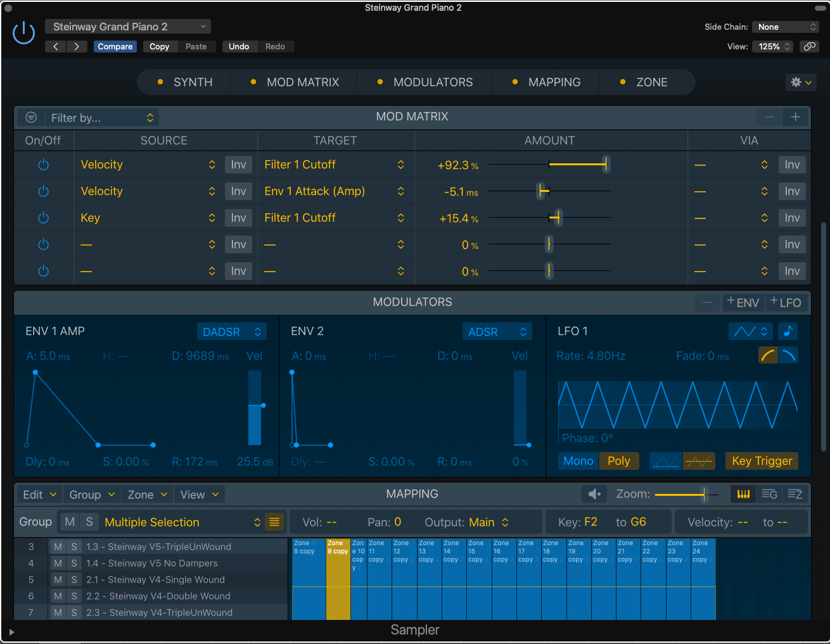The image size is (830, 644).
Task: Select the LFO fade-out curve icon
Action: coord(788,355)
